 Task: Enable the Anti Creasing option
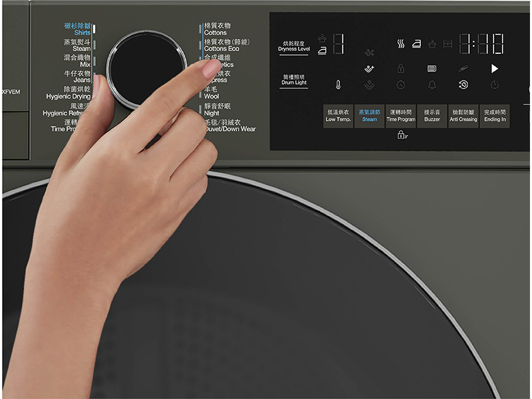464,116
